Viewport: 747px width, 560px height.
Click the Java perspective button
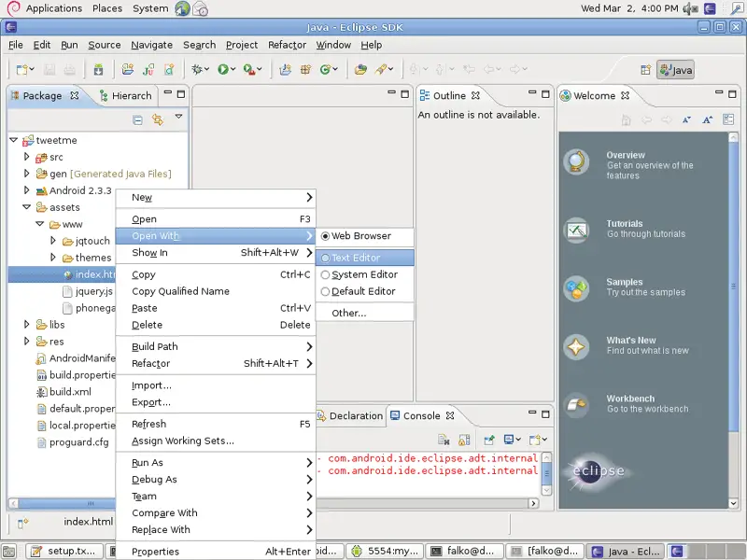pos(676,70)
